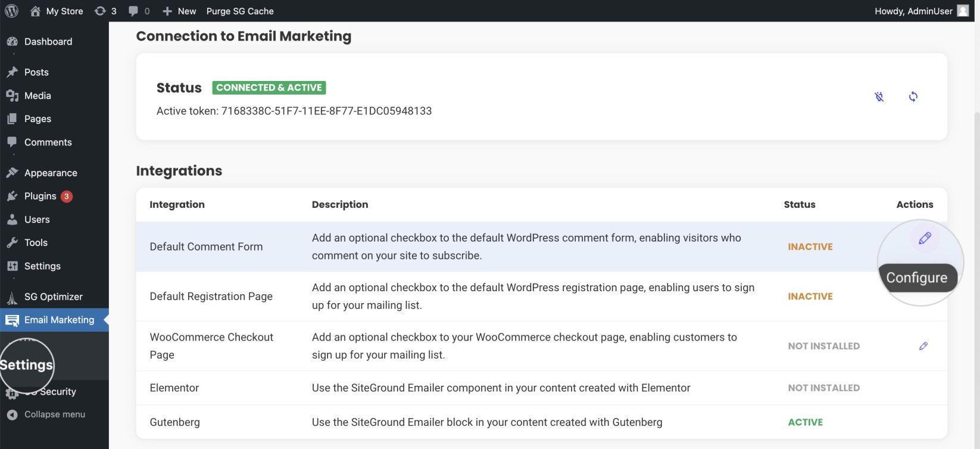
Task: Open SG Optimizer menu item
Action: (x=54, y=297)
